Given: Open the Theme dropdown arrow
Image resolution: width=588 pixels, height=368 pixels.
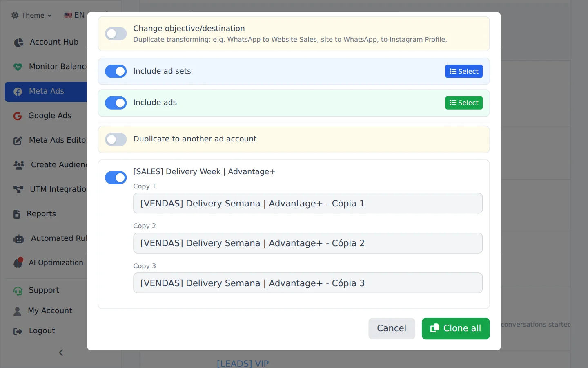Looking at the screenshot, I should (x=49, y=16).
